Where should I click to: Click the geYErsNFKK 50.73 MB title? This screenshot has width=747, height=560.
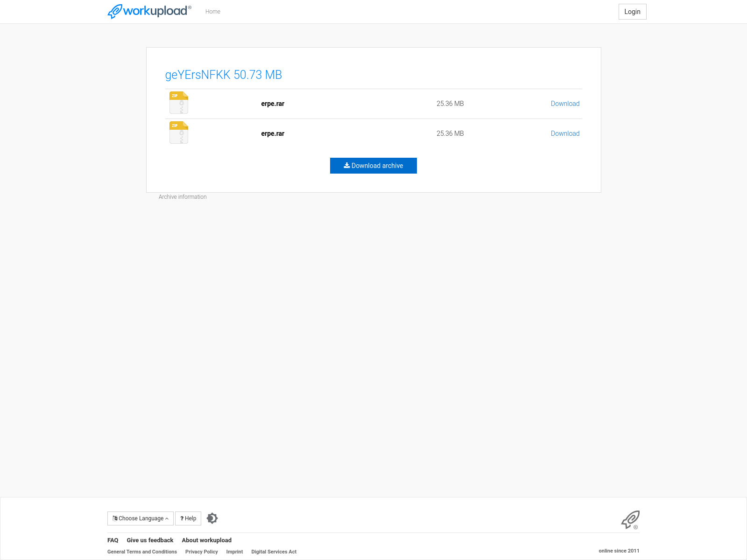click(224, 75)
